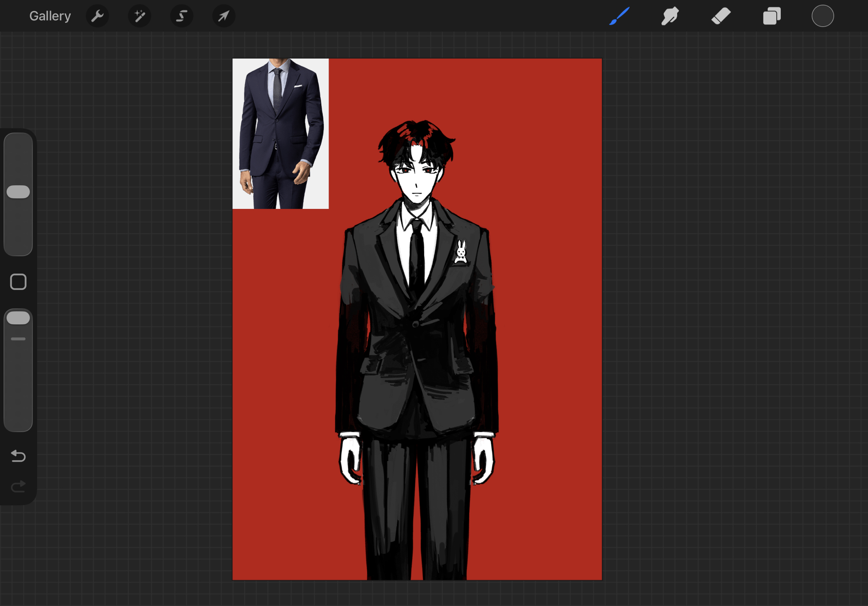The image size is (868, 606).
Task: Select the Smudge tool
Action: click(x=670, y=16)
